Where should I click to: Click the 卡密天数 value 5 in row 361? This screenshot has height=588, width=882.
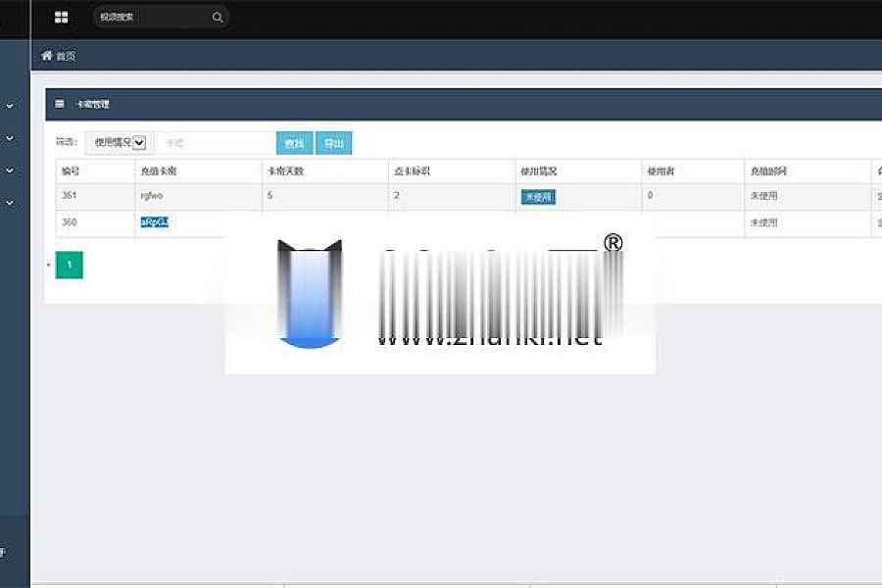pyautogui.click(x=270, y=195)
